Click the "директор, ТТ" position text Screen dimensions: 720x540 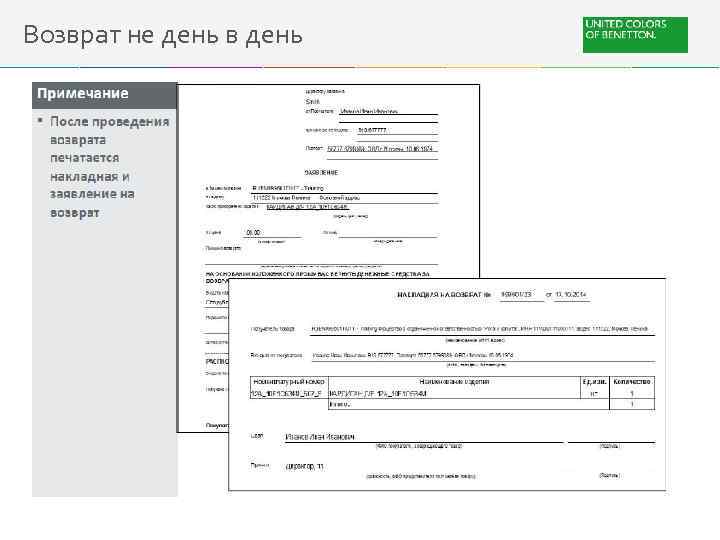click(x=304, y=466)
